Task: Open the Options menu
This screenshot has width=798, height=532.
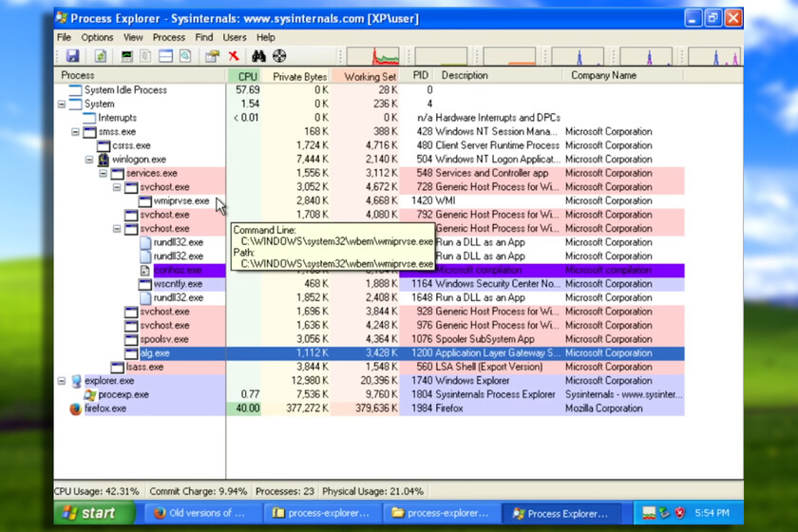Action: coord(97,38)
